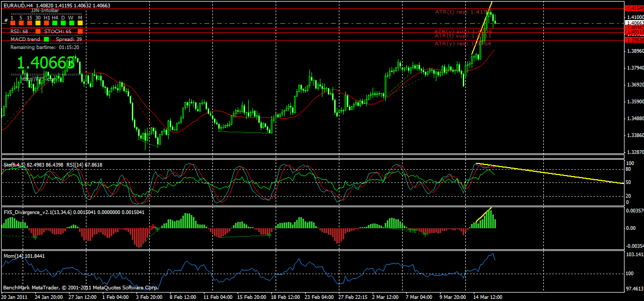Click the 24 Jan 20:00 time label
644x301 pixels.
pyautogui.click(x=49, y=297)
